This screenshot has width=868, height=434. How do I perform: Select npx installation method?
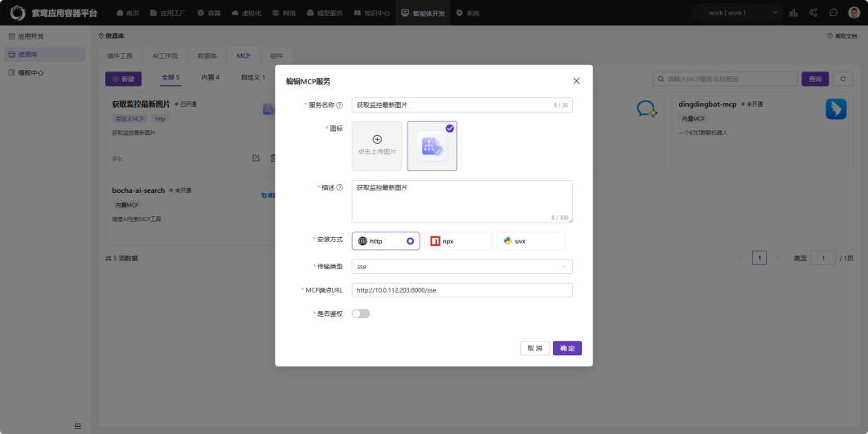tap(458, 241)
